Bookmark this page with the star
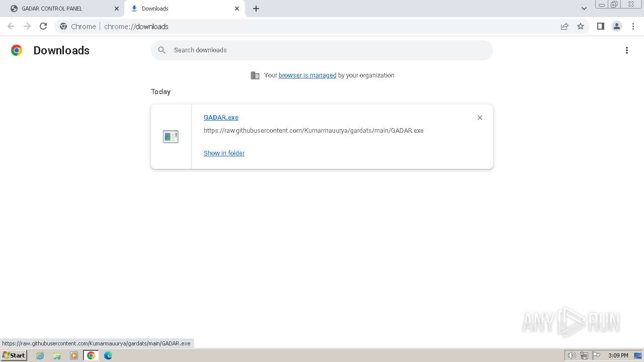644x362 pixels. [x=581, y=26]
